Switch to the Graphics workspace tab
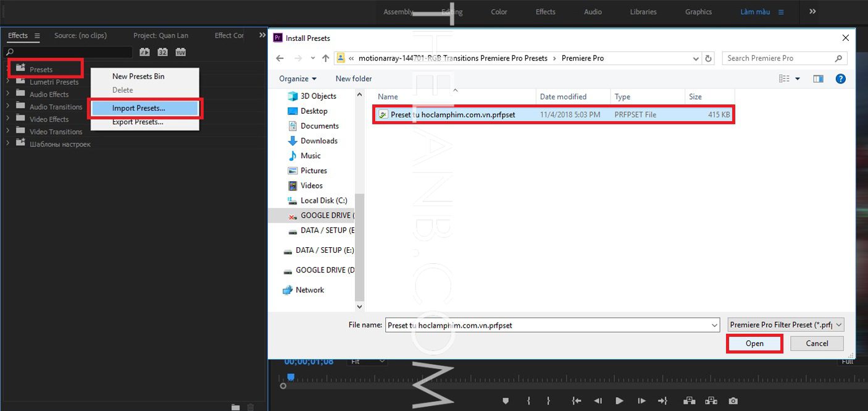Screen dimensions: 868x411 coord(698,12)
